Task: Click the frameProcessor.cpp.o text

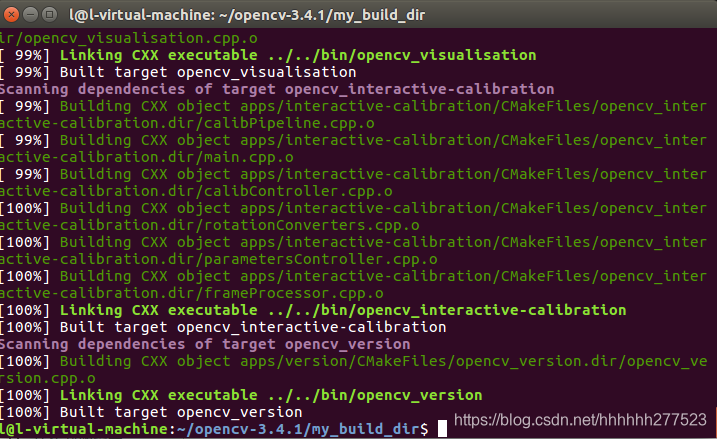Action: (x=294, y=293)
